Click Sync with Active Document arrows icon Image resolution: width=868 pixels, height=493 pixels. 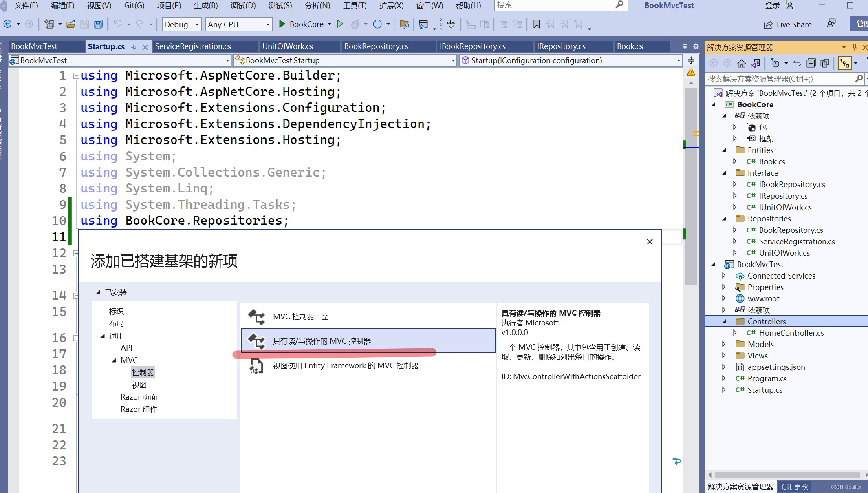point(797,63)
